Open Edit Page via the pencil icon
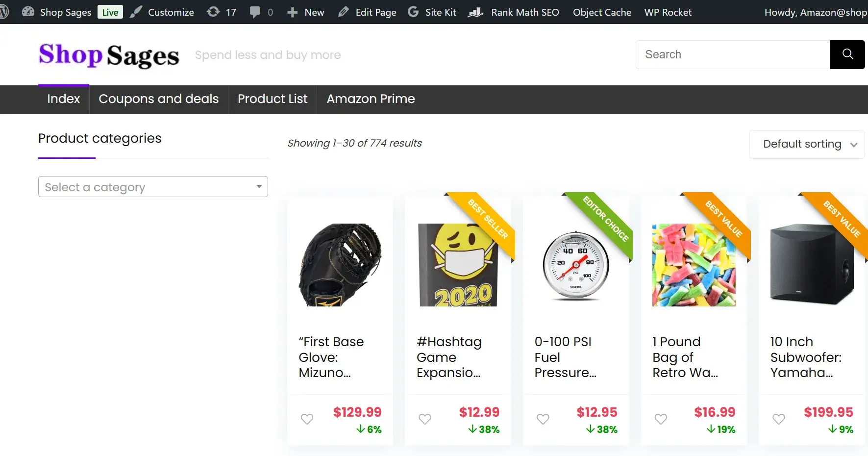868x456 pixels. [x=368, y=12]
